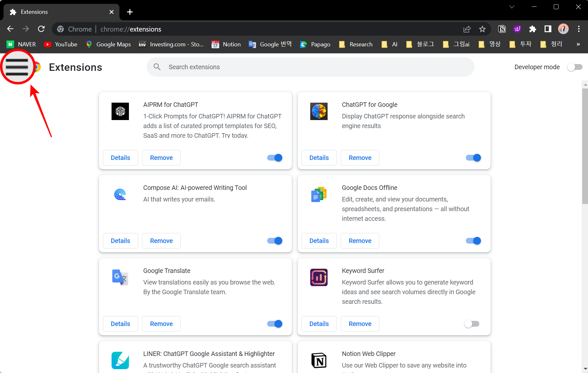
Task: Show more bookmarks with the overflow chevron
Action: (578, 44)
